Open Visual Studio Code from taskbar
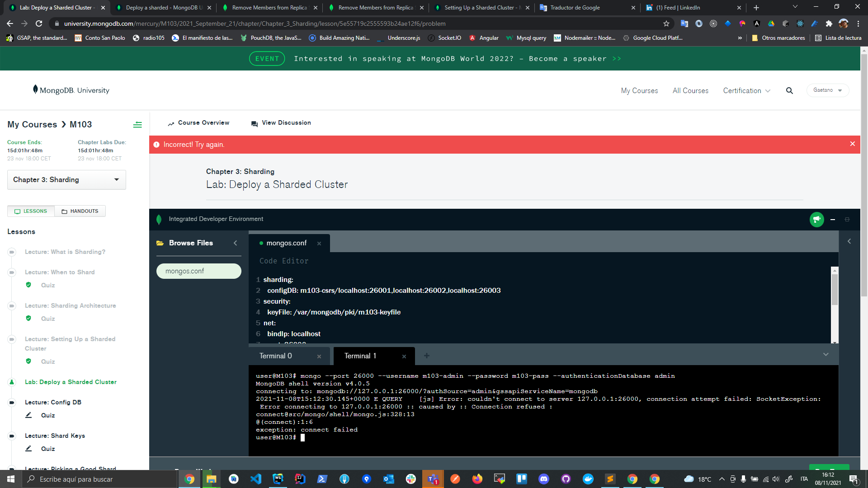 (x=255, y=479)
